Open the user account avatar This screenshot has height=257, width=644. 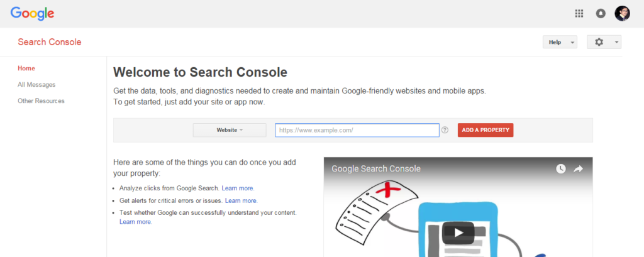pos(622,13)
